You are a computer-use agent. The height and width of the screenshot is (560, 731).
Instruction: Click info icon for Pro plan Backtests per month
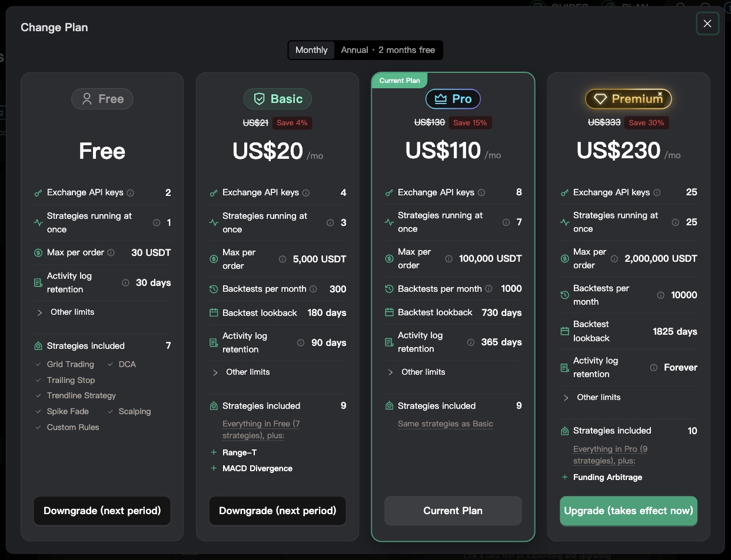(x=489, y=289)
